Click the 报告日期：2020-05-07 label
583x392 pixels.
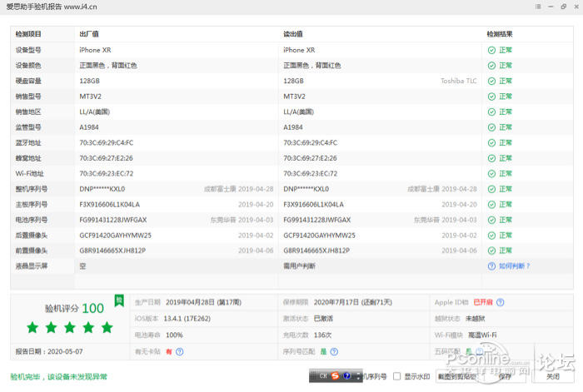click(x=49, y=351)
